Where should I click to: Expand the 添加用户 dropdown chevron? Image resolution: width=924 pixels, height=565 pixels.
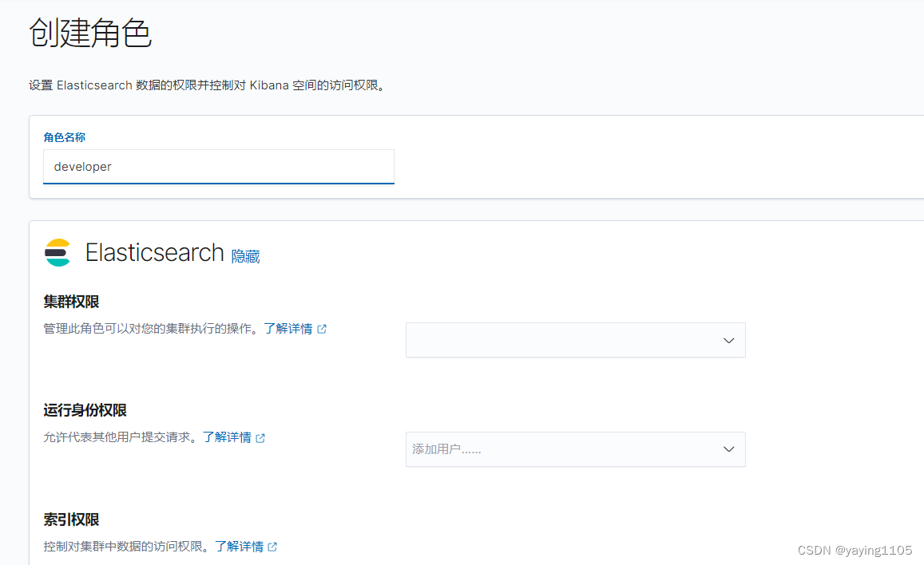pyautogui.click(x=729, y=449)
